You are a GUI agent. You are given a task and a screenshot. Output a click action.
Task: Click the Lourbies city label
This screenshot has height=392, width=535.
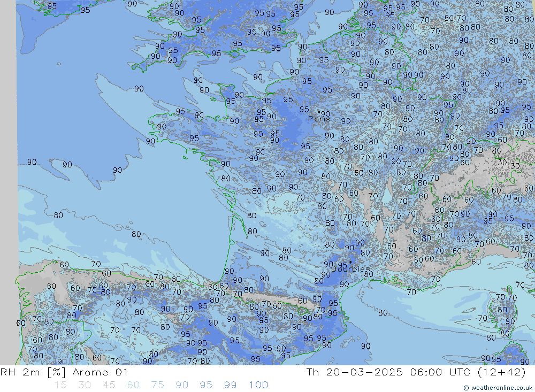coord(350,269)
